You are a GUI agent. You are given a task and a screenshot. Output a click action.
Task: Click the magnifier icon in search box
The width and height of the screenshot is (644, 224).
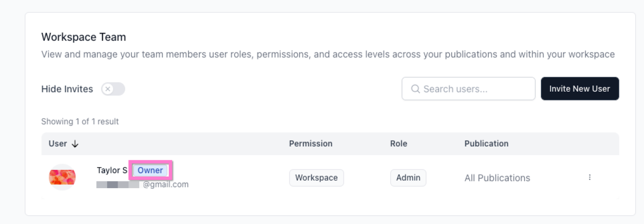415,89
